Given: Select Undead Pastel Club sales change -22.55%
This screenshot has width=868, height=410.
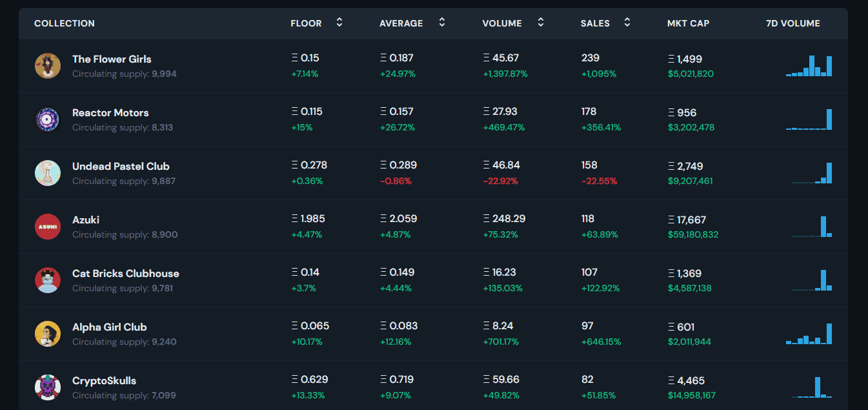Looking at the screenshot, I should tap(599, 181).
